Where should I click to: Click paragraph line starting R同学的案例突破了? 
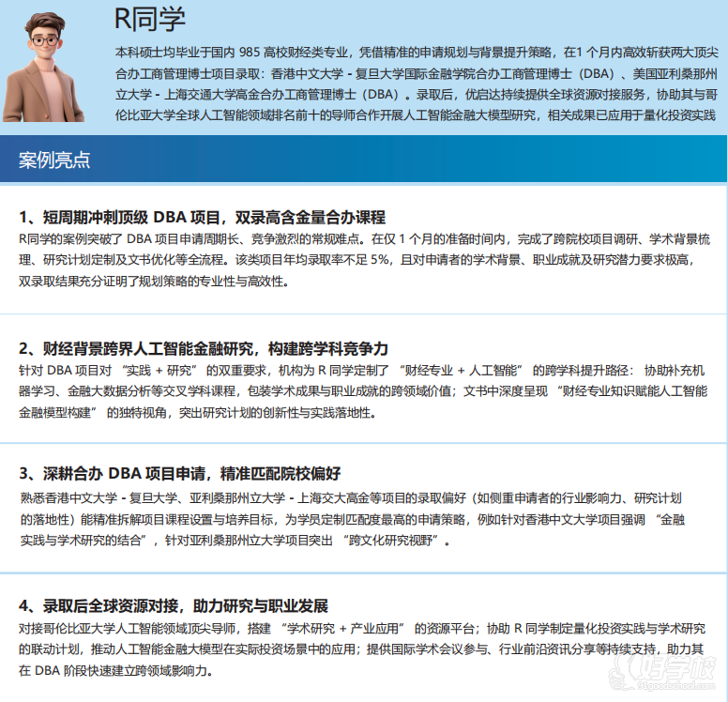[364, 238]
